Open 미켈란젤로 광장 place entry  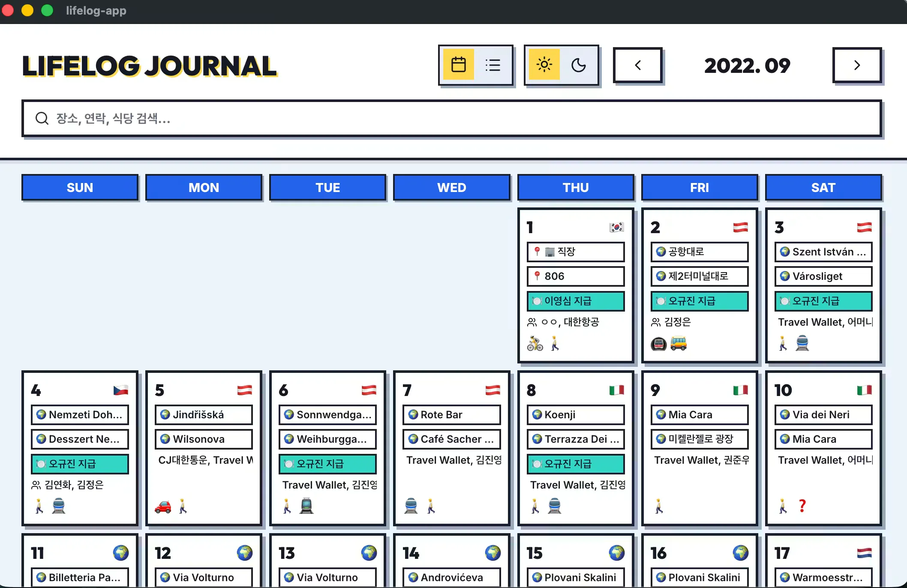click(x=700, y=439)
